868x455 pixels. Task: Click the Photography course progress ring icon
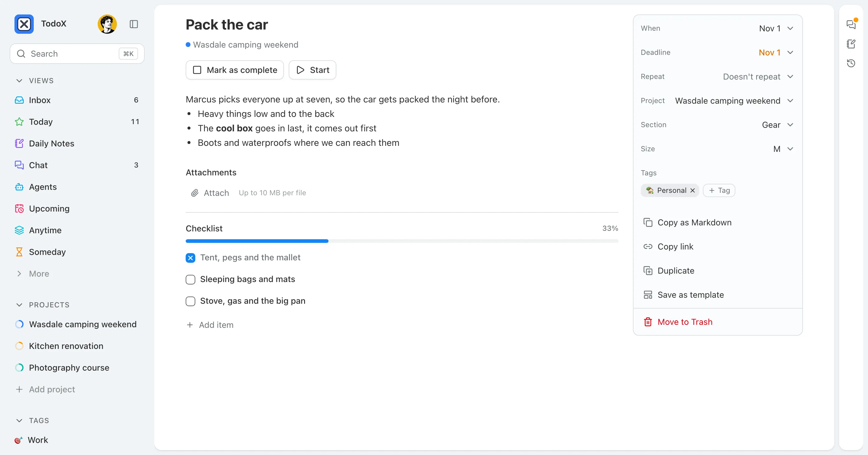(x=19, y=368)
